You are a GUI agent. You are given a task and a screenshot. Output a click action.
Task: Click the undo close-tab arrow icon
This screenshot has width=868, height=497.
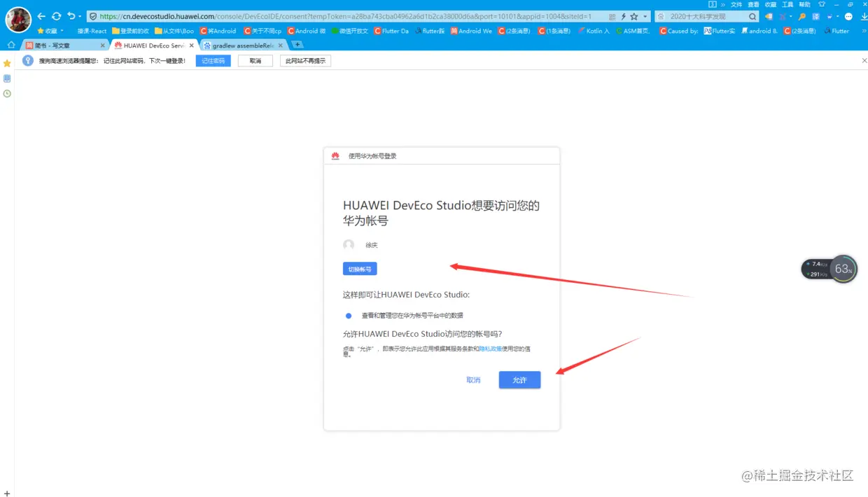point(71,16)
